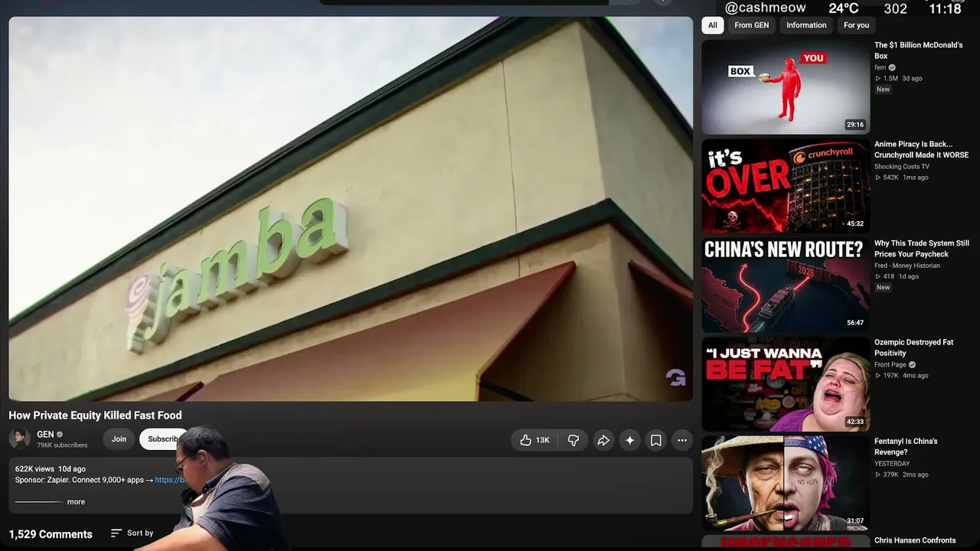Click the 45:32 duration badge
The height and width of the screenshot is (551, 980).
[x=855, y=223]
